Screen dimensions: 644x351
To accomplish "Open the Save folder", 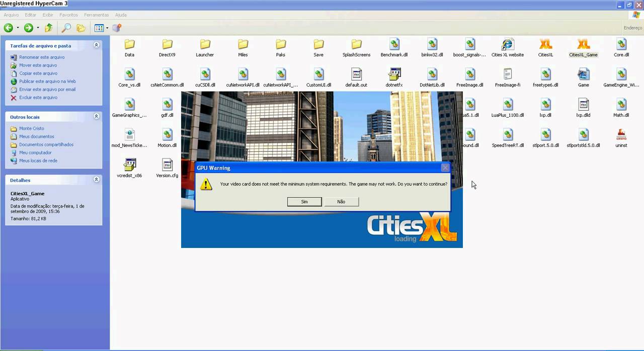I will click(x=318, y=48).
